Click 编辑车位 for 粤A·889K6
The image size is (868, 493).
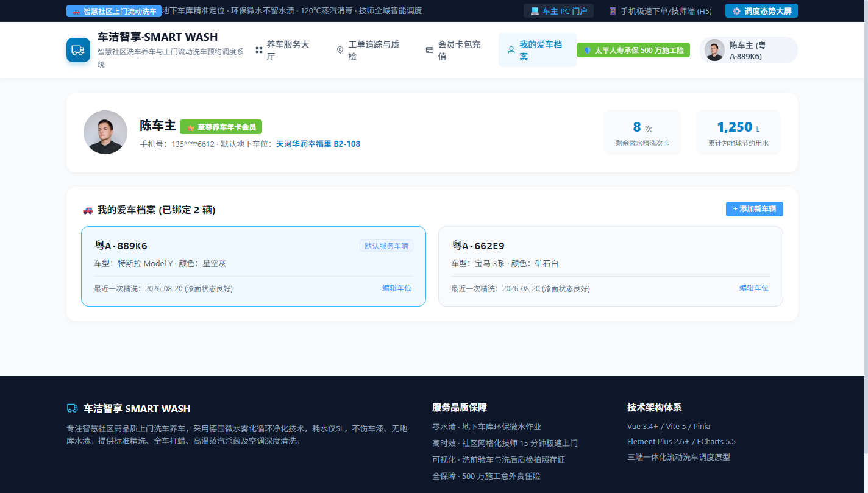click(x=397, y=288)
